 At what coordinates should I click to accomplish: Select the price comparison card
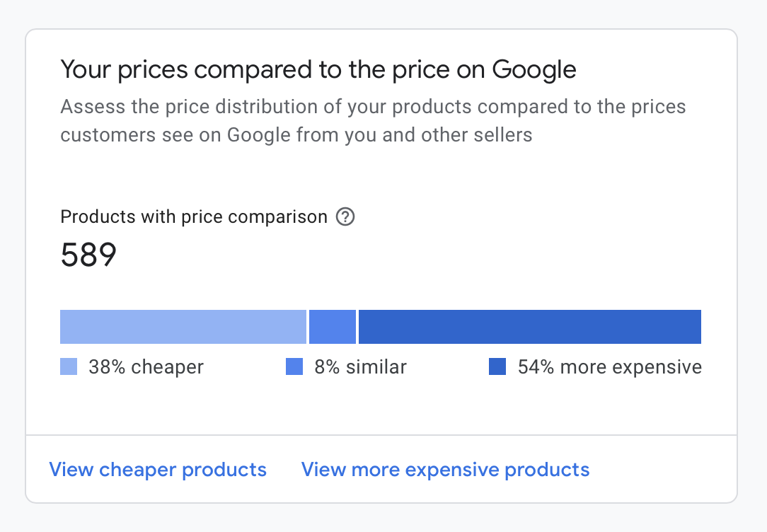coord(383,265)
